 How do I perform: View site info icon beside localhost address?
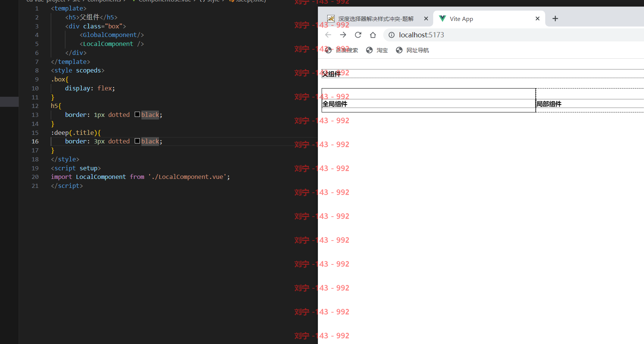coord(391,35)
